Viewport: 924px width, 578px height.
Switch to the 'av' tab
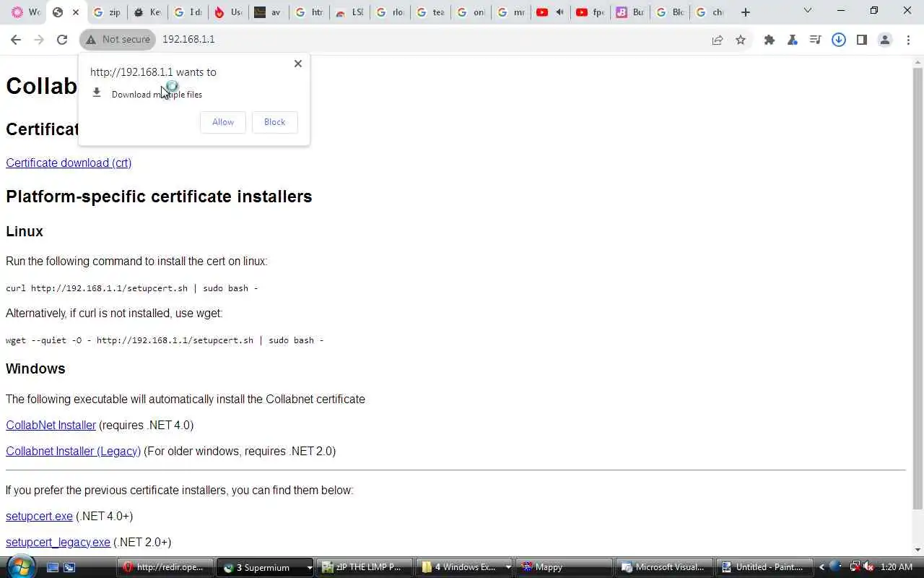tap(268, 12)
